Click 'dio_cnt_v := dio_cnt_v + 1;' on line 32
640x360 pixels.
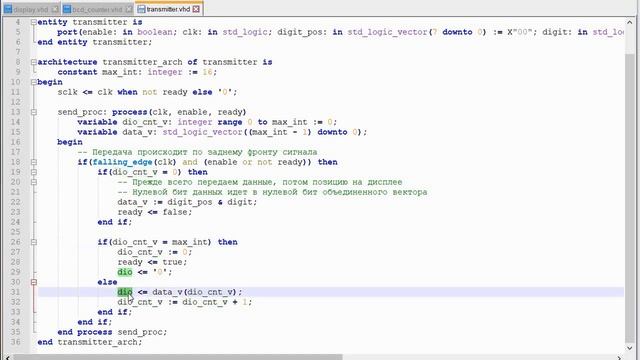(185, 302)
